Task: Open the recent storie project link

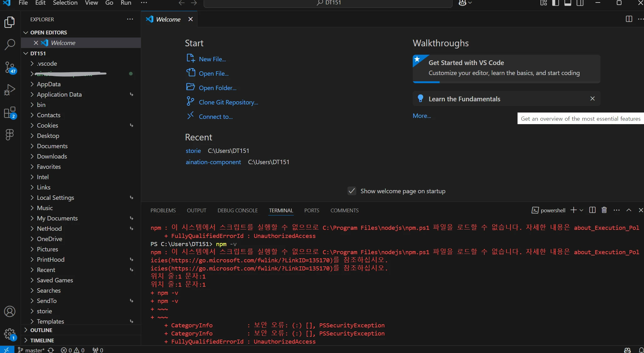Action: (193, 151)
